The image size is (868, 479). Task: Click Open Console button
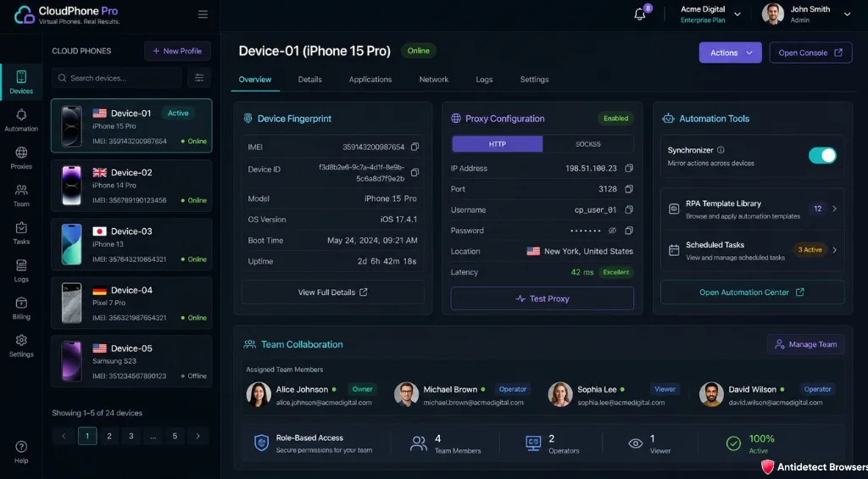click(810, 53)
